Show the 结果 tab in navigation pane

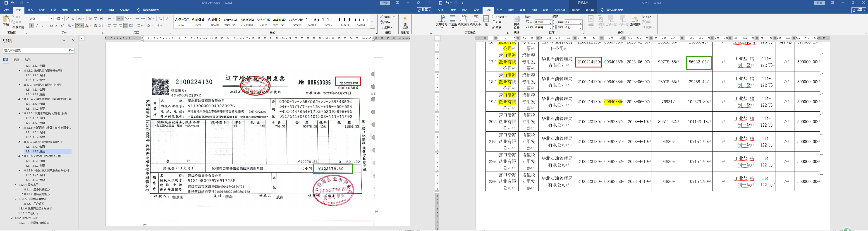[28, 59]
